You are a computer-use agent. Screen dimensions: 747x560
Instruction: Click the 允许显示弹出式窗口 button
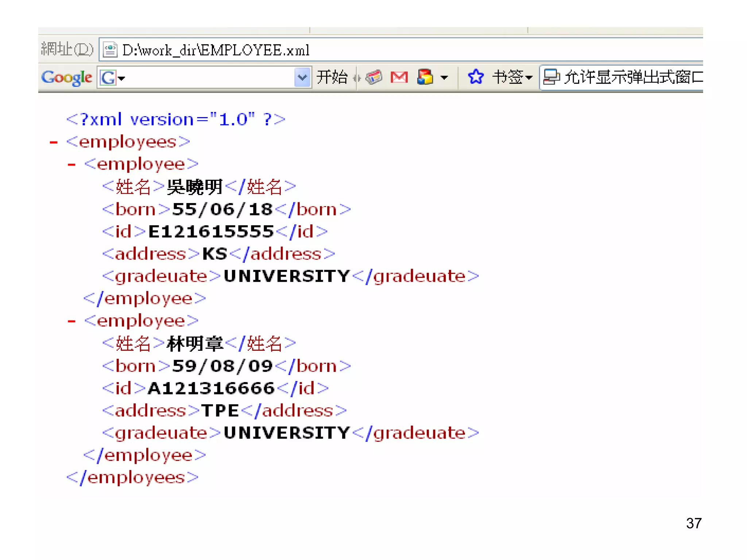click(633, 77)
